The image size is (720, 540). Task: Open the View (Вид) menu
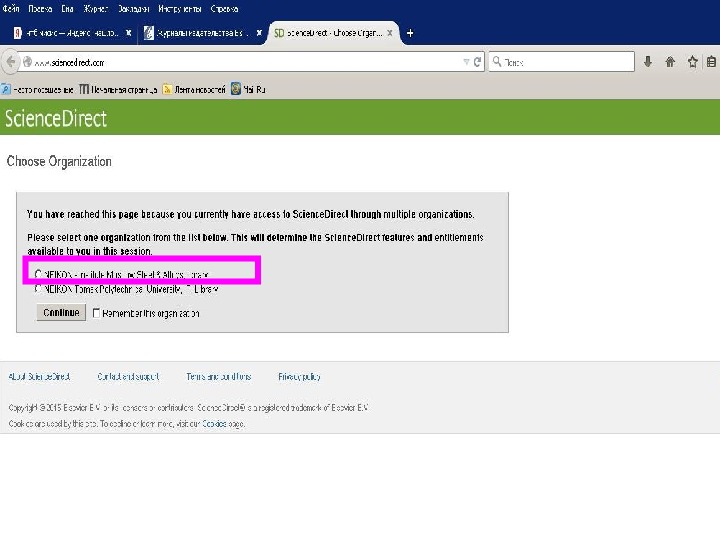click(68, 9)
